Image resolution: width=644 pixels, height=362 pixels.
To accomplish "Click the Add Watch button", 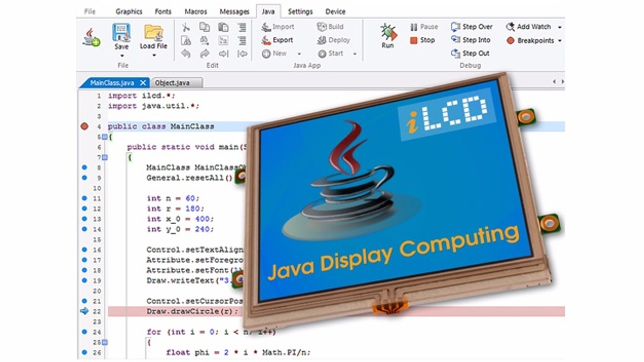I will 528,27.
